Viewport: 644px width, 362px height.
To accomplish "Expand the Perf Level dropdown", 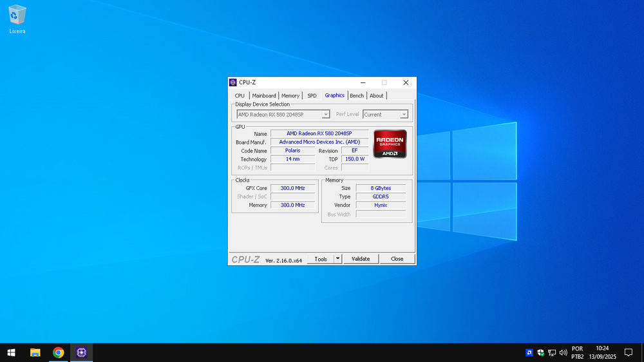I will click(x=404, y=115).
